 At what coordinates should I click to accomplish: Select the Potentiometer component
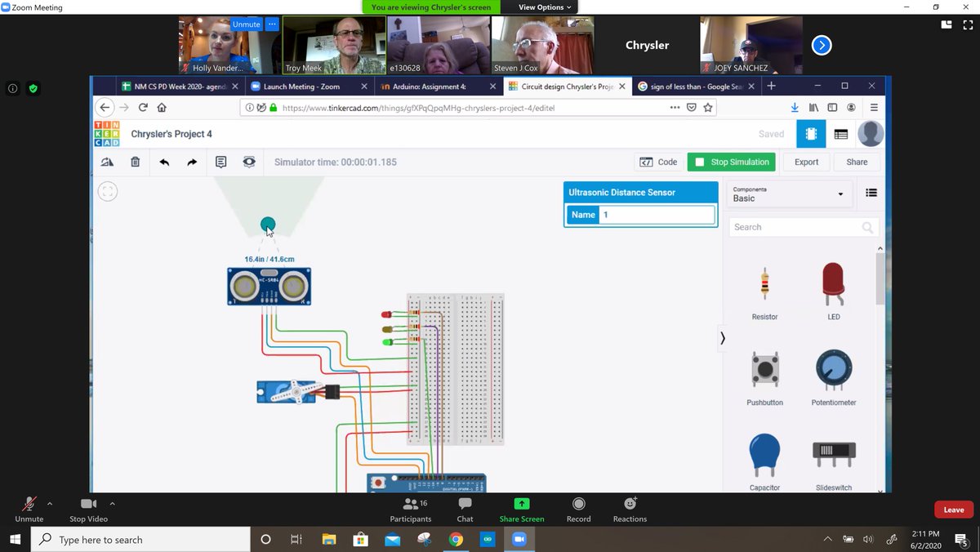tap(834, 379)
